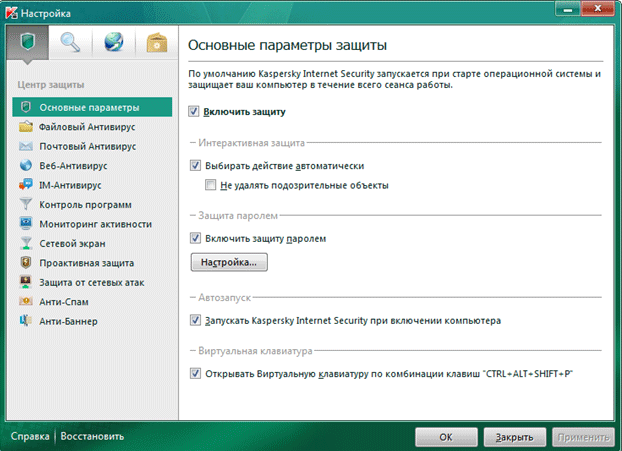Toggle Включить защиту паролем checkbox
Image resolution: width=622 pixels, height=451 pixels.
(195, 238)
